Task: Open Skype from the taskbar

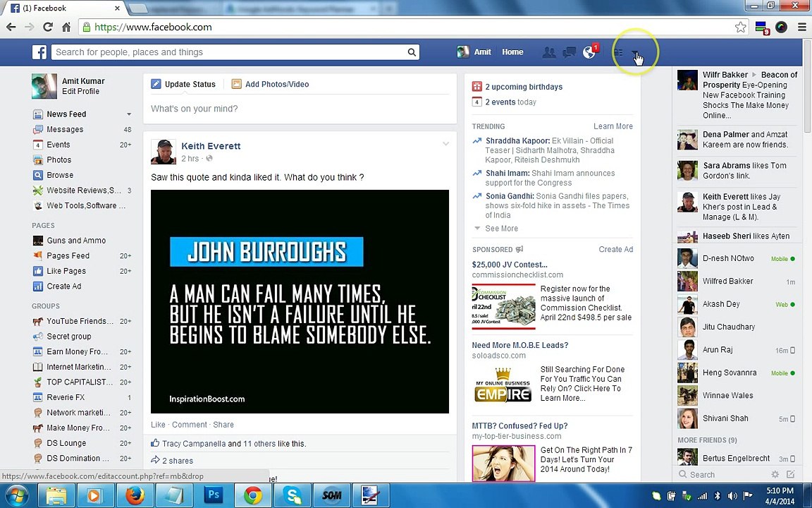Action: click(x=293, y=496)
